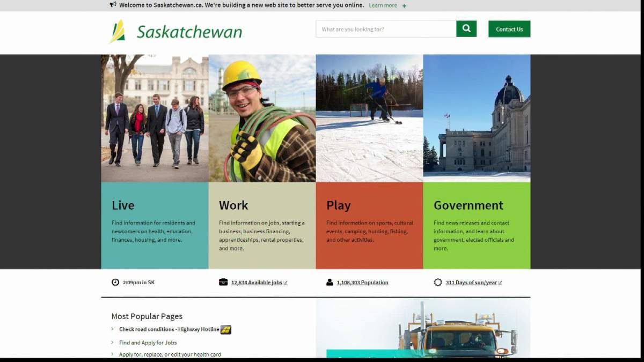
Task: Click the sun icon near Days of sun/year
Action: coord(437,282)
